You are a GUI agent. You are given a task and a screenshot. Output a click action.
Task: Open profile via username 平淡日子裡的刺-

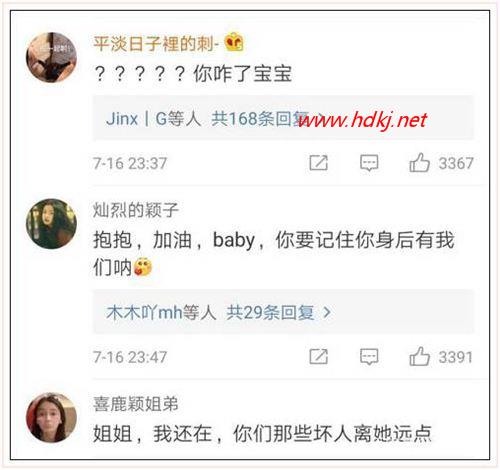click(156, 44)
